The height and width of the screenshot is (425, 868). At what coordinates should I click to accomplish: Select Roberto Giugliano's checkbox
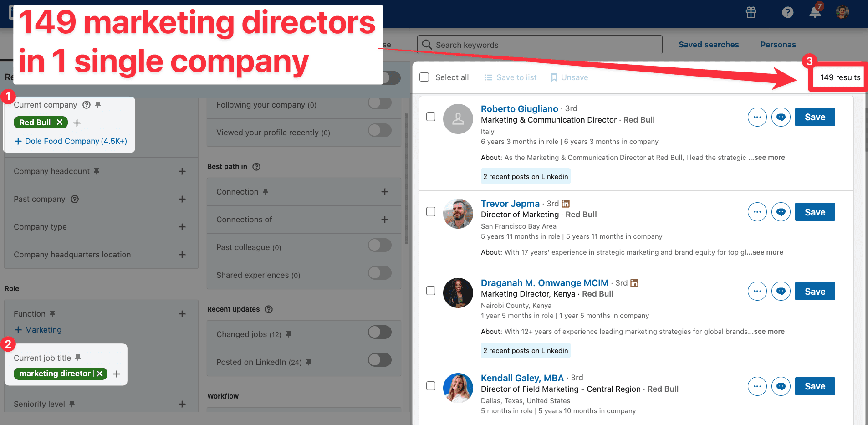coord(431,117)
